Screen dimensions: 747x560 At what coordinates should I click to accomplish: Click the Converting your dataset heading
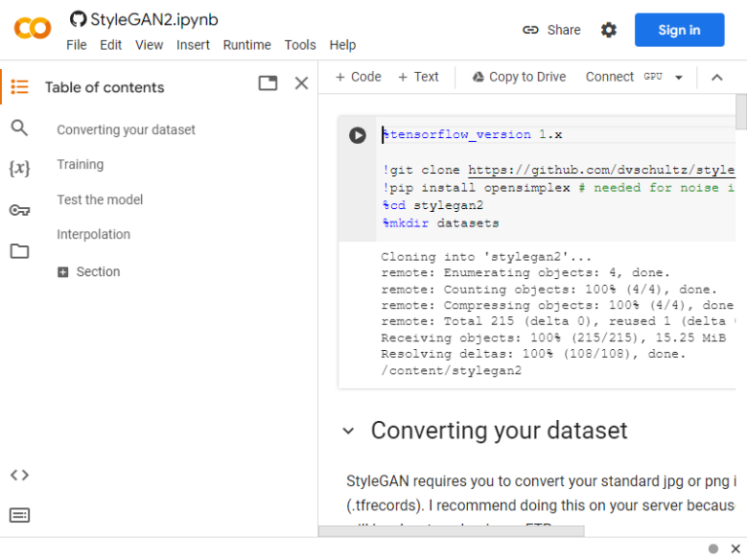point(499,431)
